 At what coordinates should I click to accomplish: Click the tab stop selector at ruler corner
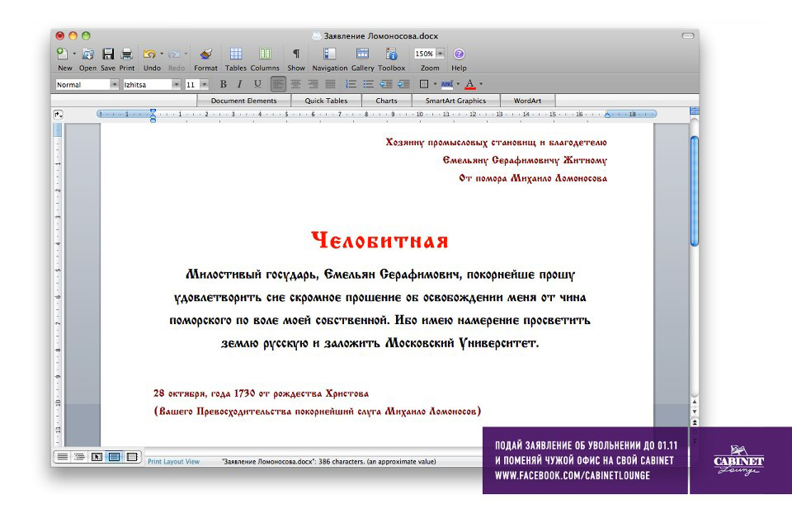[x=59, y=115]
